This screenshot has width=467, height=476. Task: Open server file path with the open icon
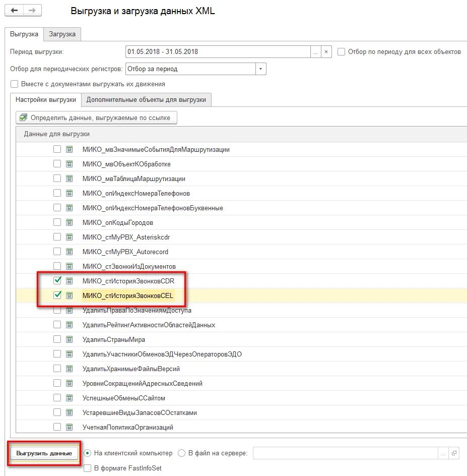click(454, 453)
